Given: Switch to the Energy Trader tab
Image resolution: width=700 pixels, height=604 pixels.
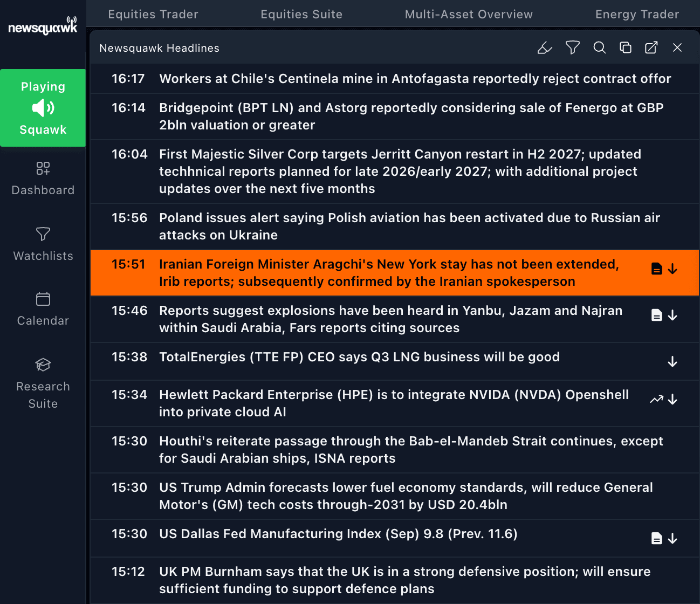Looking at the screenshot, I should [x=637, y=15].
